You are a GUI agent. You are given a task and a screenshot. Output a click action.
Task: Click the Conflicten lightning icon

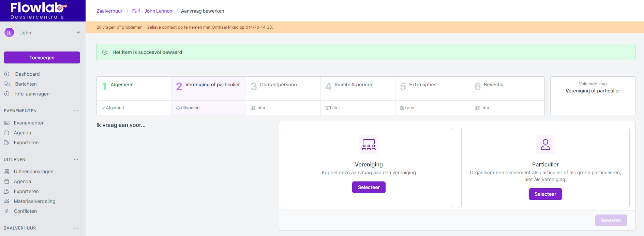[7, 211]
